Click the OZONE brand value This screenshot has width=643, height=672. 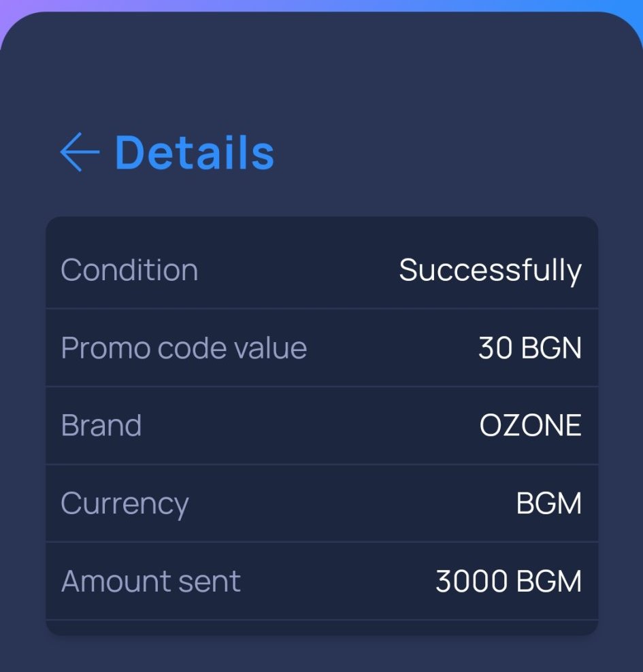click(x=530, y=426)
